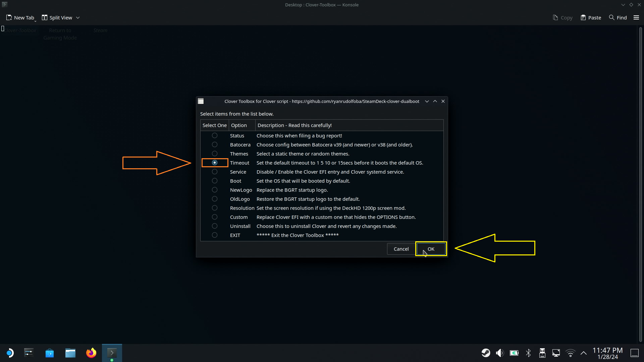The image size is (644, 362).
Task: Expand the Split View dropdown arrow
Action: click(x=78, y=18)
